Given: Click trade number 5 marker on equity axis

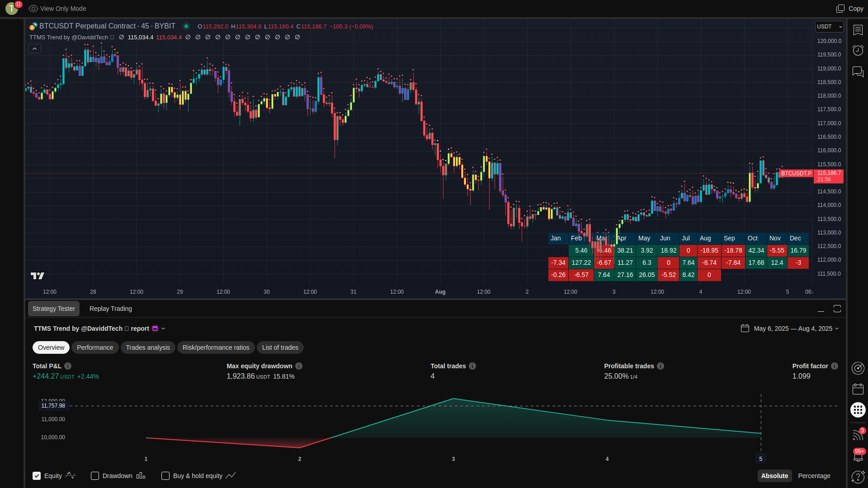Looking at the screenshot, I should click(x=761, y=459).
